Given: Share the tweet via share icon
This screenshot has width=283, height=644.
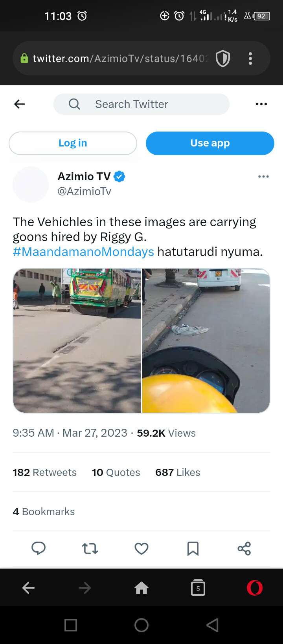Looking at the screenshot, I should pos(244,548).
